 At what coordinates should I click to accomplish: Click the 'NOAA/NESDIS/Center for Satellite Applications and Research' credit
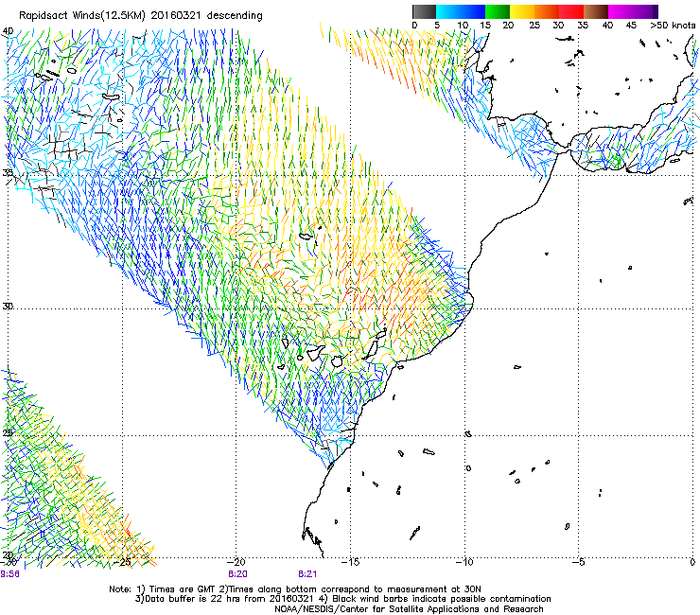point(409,608)
